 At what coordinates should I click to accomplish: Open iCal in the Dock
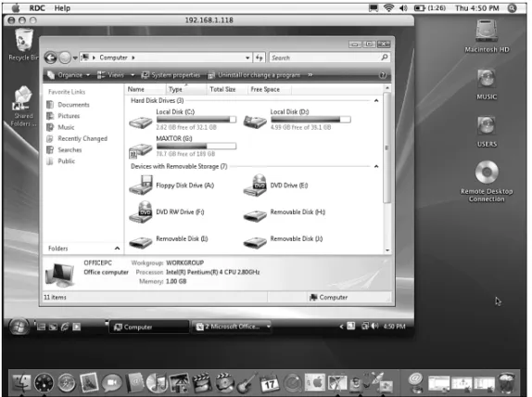pos(270,383)
